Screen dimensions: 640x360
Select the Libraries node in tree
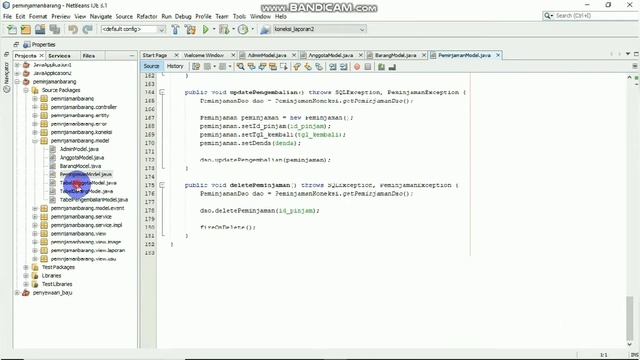point(51,276)
